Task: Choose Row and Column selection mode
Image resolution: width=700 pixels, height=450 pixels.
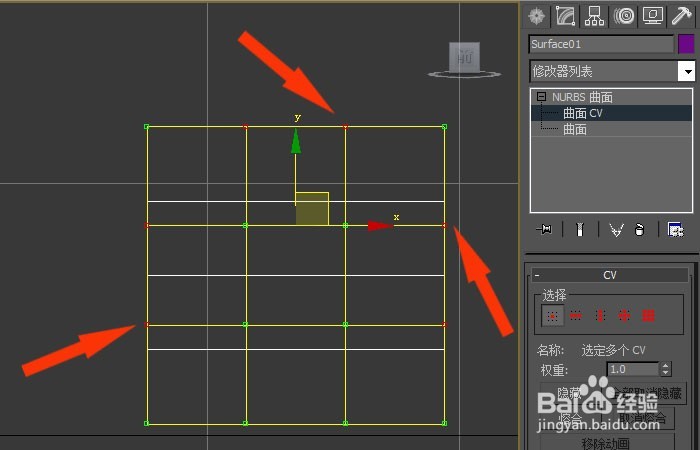Action: (x=624, y=316)
